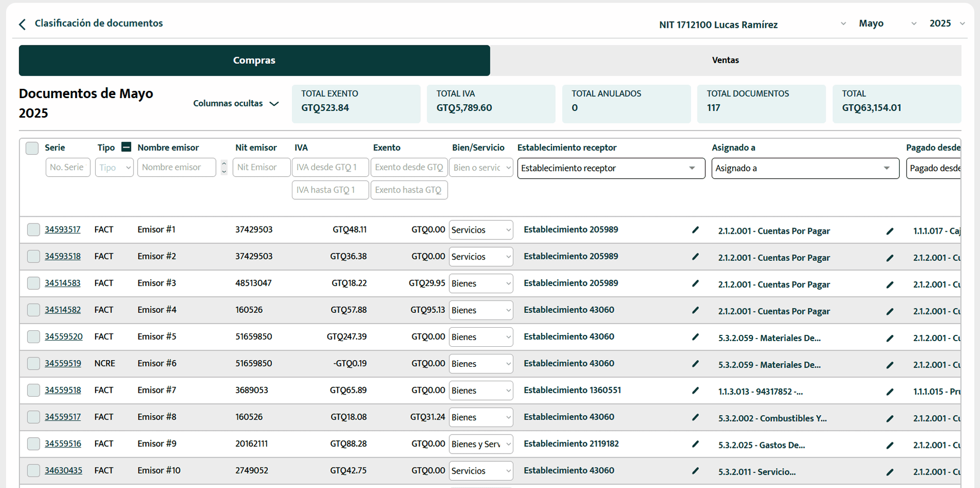Click pencil next to 2.1.2.001 Cuentas Por Pagar assignment
980x488 pixels.
(890, 231)
